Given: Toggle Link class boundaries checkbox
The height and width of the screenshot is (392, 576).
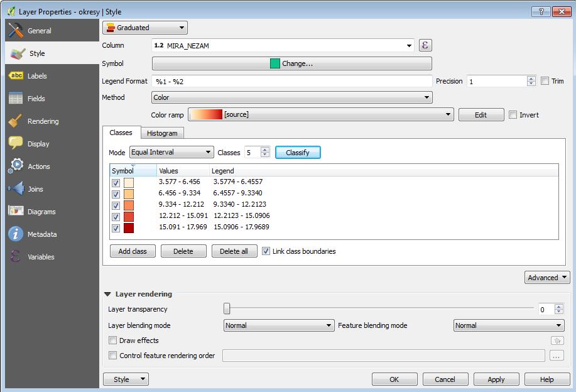Looking at the screenshot, I should [266, 251].
